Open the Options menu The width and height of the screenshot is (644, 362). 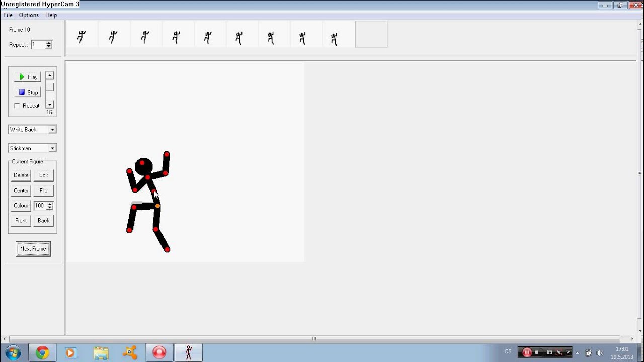coord(29,15)
